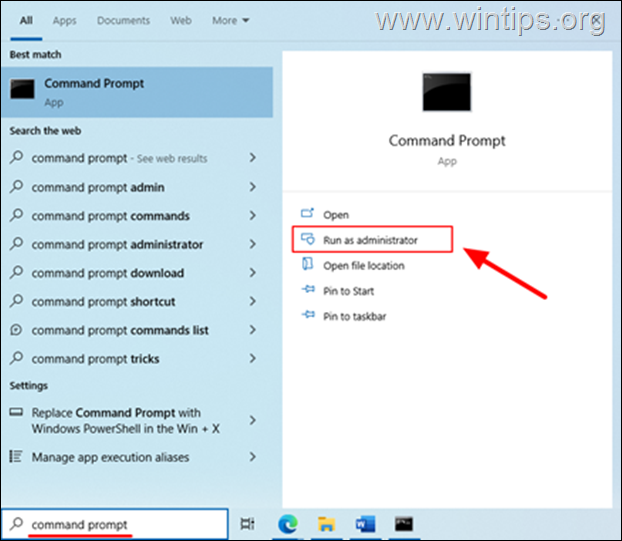Click search icon beside 'command prompt download'
Viewport: 622px width, 541px height.
(16, 272)
